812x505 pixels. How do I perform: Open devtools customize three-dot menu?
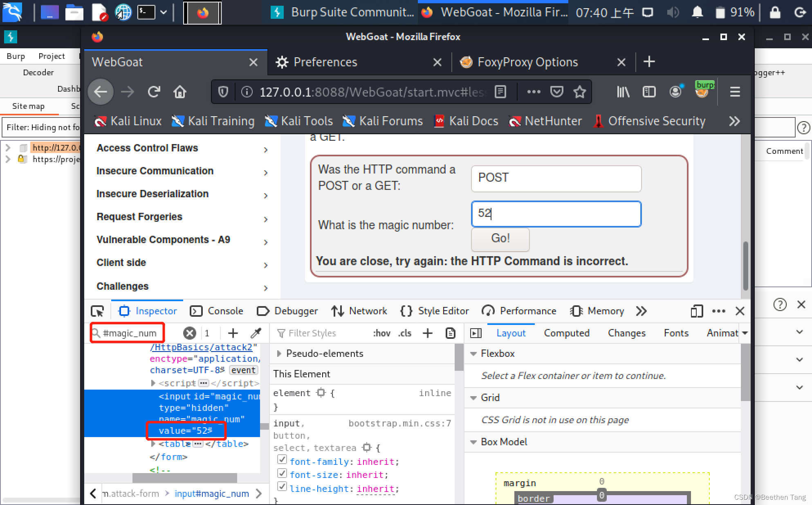pos(718,311)
